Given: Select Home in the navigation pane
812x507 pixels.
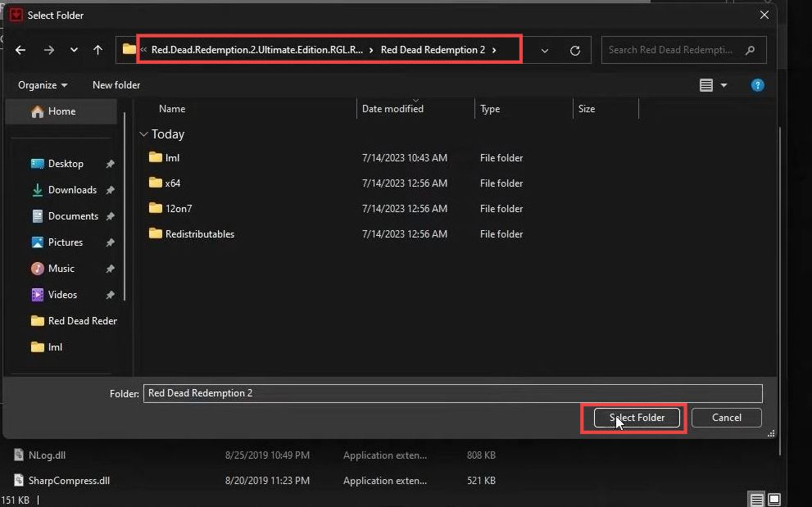Looking at the screenshot, I should click(x=61, y=111).
